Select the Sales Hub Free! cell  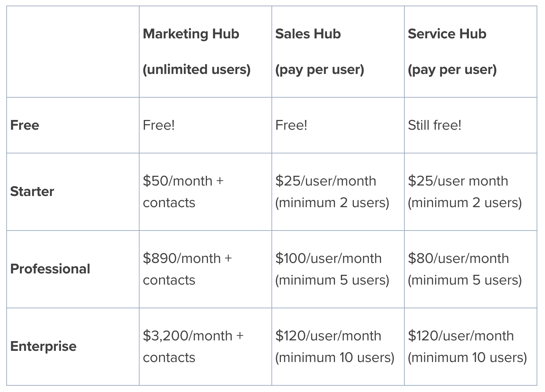click(338, 125)
